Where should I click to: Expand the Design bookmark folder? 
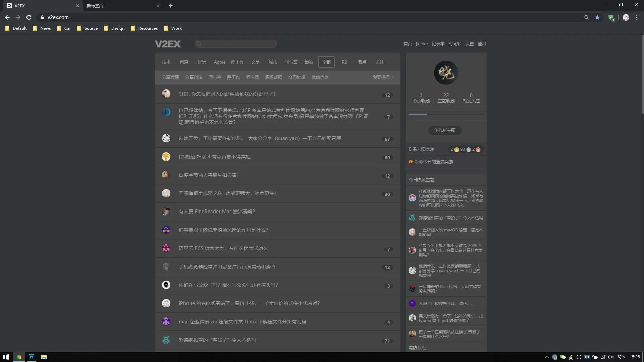click(114, 28)
